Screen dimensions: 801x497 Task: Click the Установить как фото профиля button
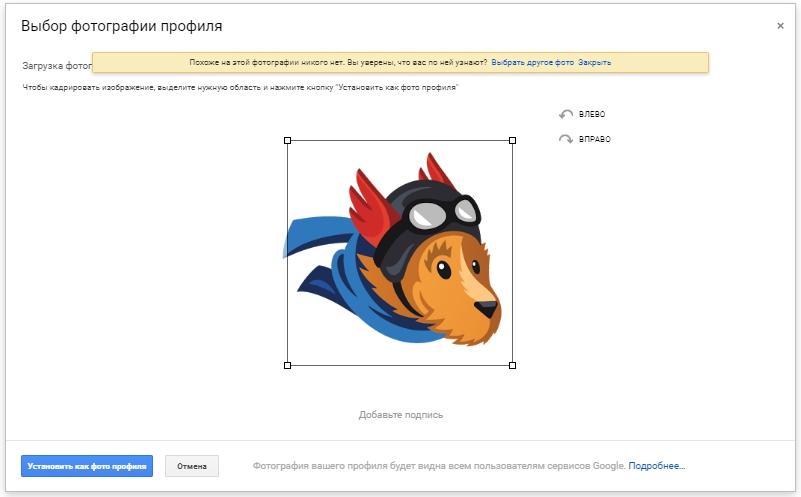(x=87, y=466)
